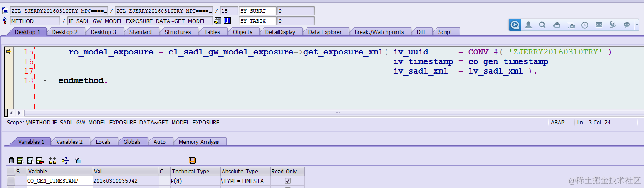The image size is (644, 188).
Task: Click the Absolute Type column header
Action: (x=245, y=172)
